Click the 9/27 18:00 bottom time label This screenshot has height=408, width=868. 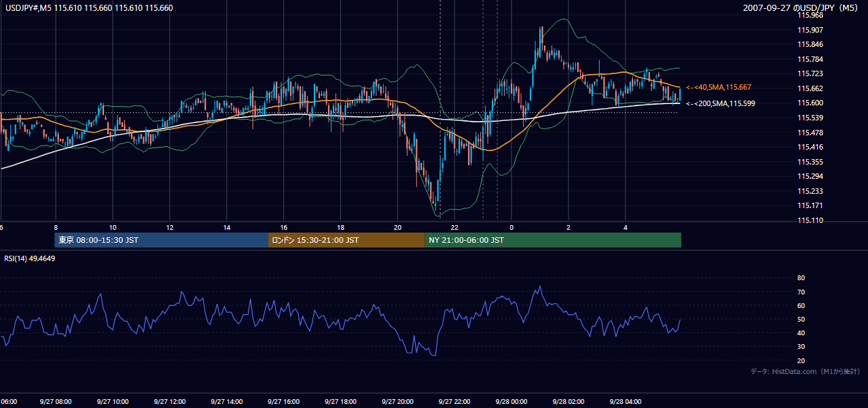(340, 402)
